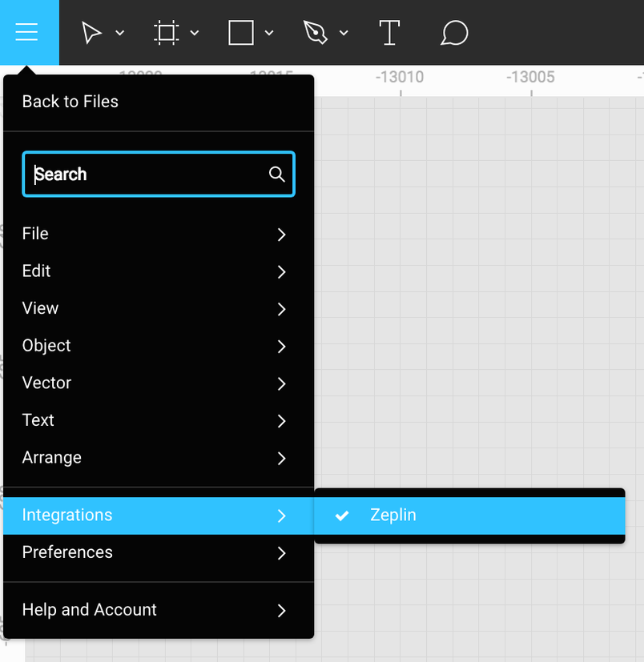Expand Arrange submenu chevron
Viewport: 644px width, 662px height.
click(x=282, y=458)
